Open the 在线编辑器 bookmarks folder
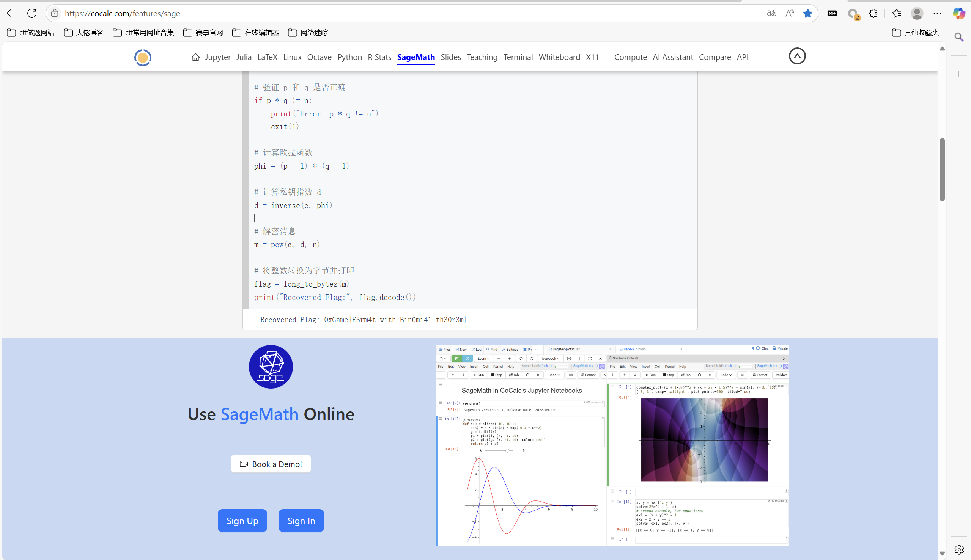Viewport: 971px width, 560px height. (x=255, y=32)
